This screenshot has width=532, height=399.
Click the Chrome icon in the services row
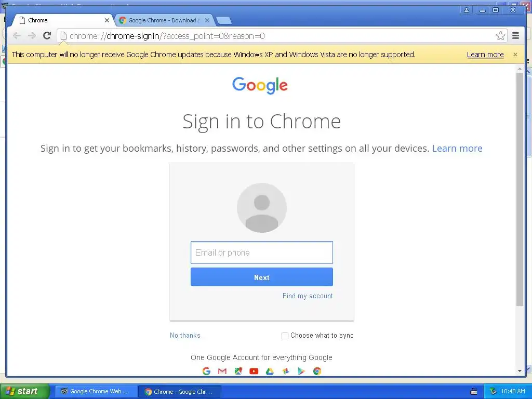click(x=317, y=371)
